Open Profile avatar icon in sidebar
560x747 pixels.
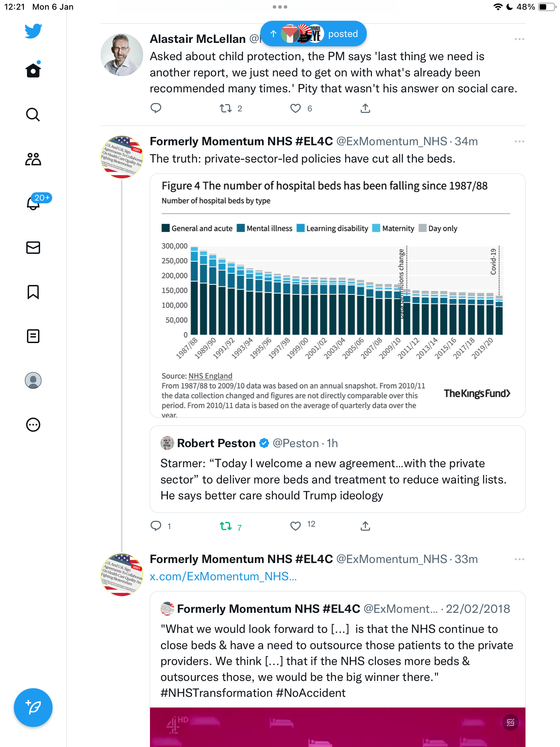click(x=33, y=380)
